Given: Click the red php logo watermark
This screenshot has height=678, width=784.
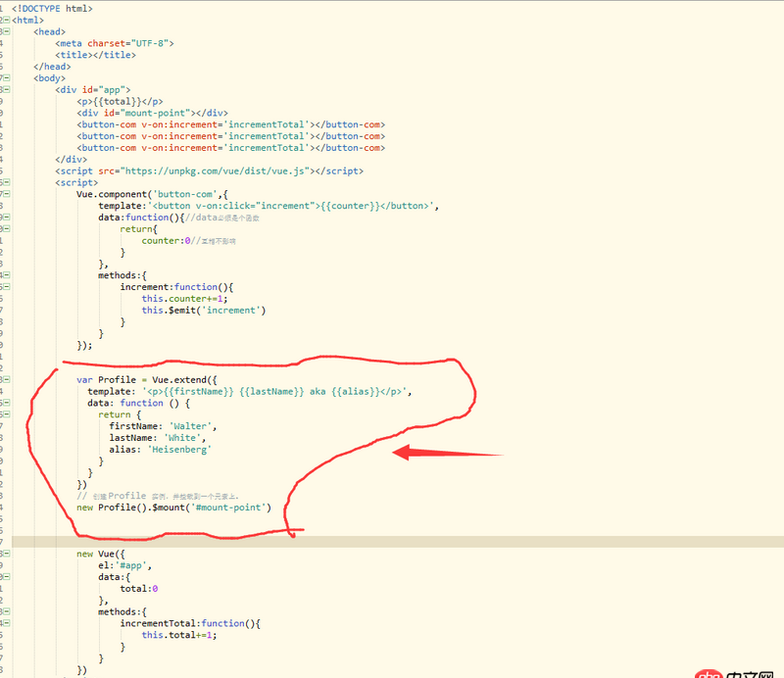Looking at the screenshot, I should click(709, 673).
